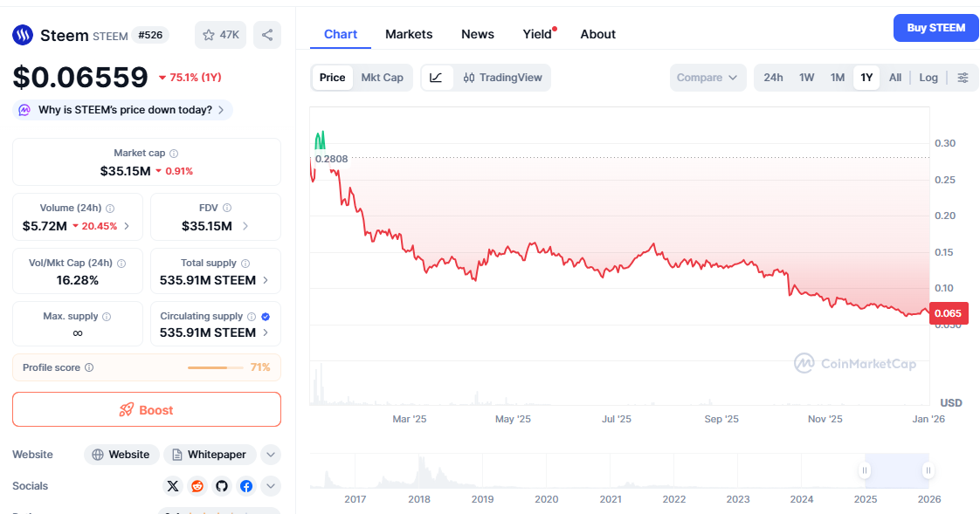Open the Chart tab
This screenshot has height=514, width=980.
(x=341, y=34)
